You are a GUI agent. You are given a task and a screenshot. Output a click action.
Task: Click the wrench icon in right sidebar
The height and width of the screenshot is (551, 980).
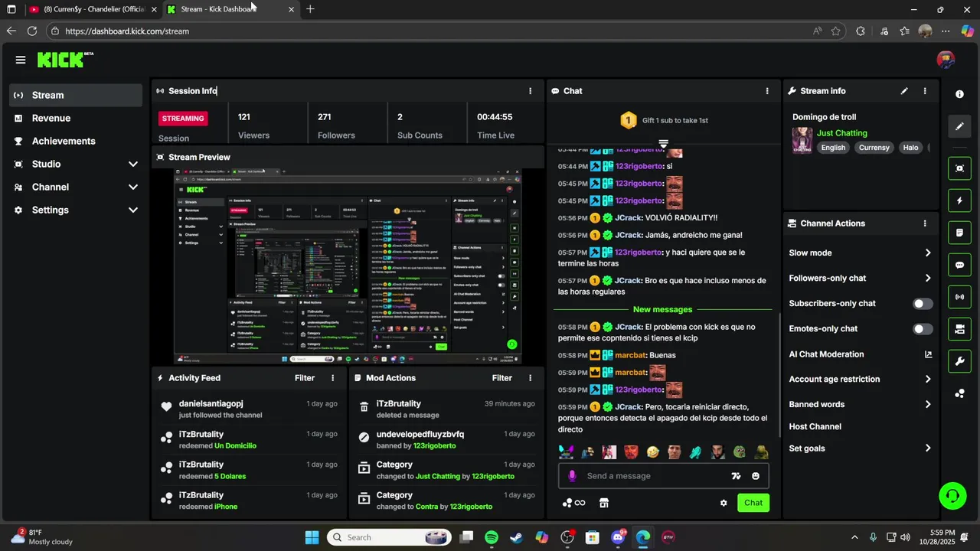point(959,361)
